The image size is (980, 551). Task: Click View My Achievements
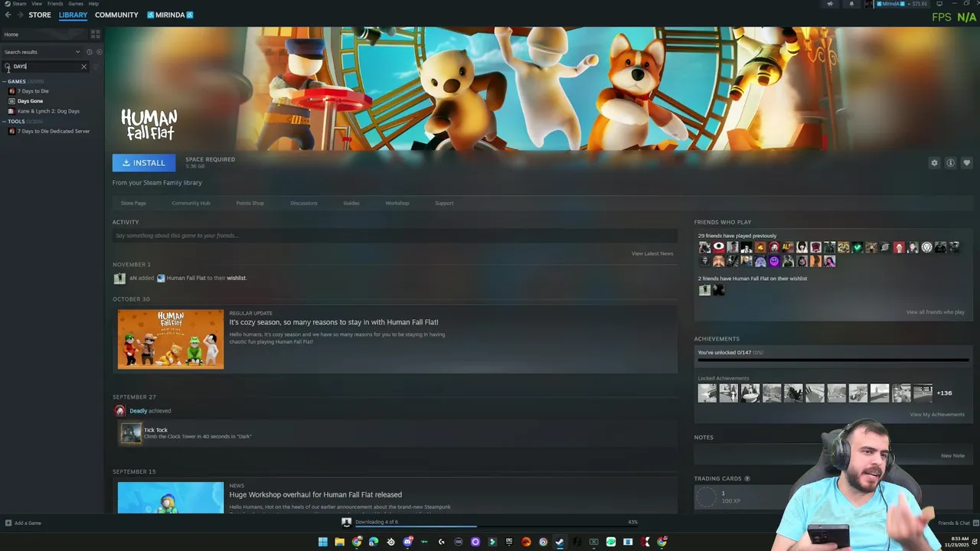pyautogui.click(x=937, y=415)
